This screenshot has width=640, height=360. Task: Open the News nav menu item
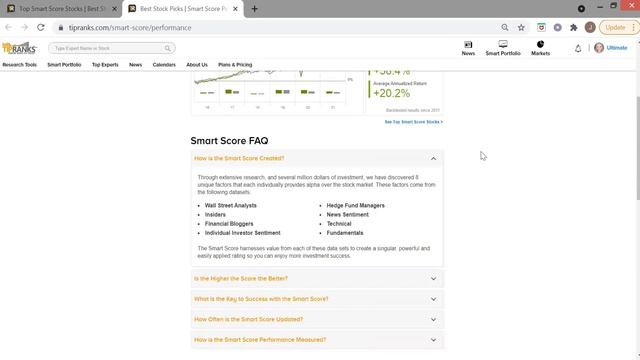(136, 65)
